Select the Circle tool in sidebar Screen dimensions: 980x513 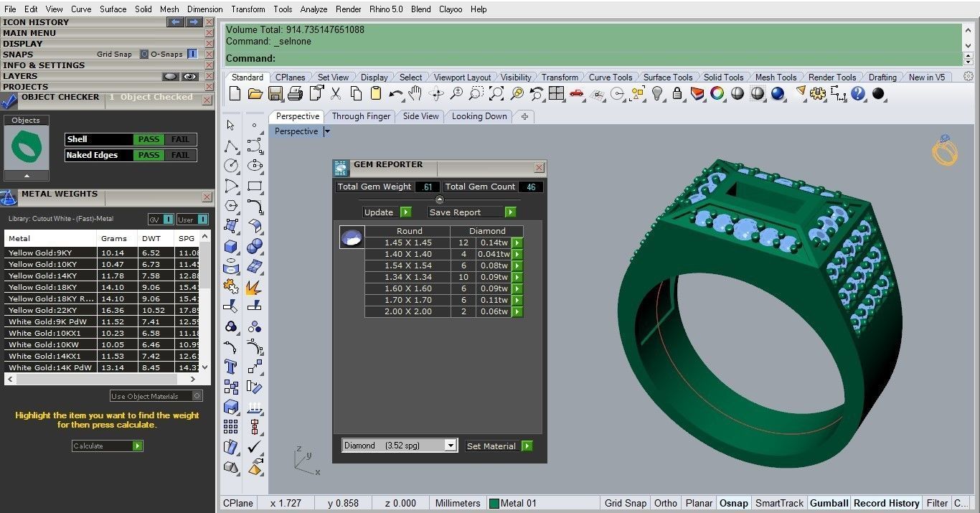pos(230,166)
